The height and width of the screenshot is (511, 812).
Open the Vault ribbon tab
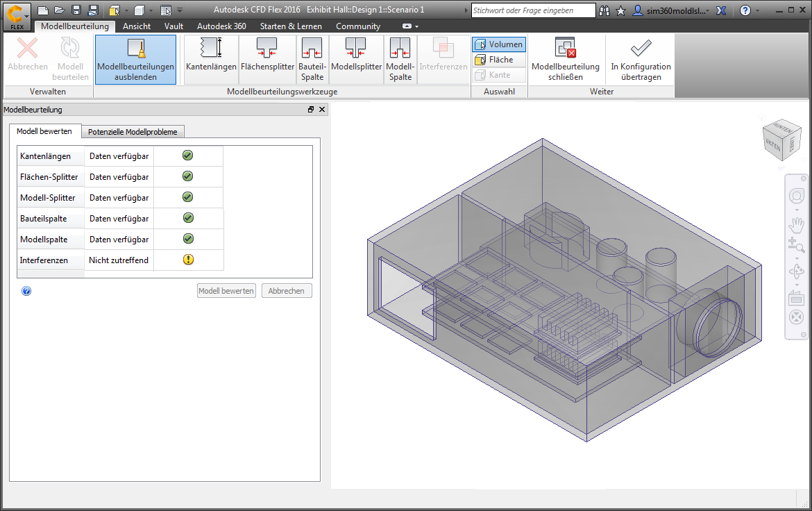coord(174,26)
